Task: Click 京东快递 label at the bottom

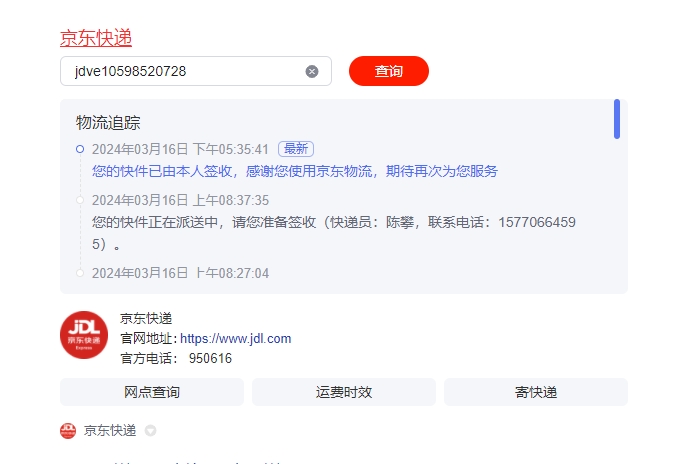Action: (110, 430)
